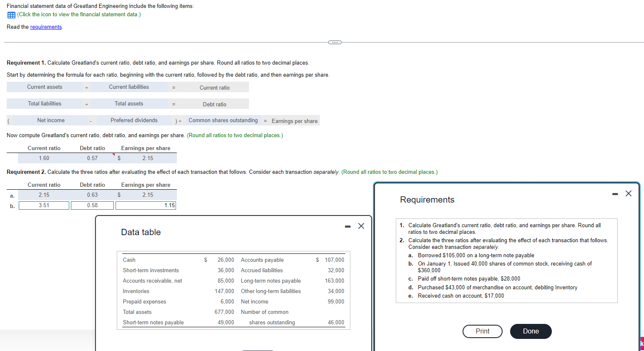Screen dimensions: 644x351
Task: Click row b Debt ratio input box
Action: [x=92, y=205]
